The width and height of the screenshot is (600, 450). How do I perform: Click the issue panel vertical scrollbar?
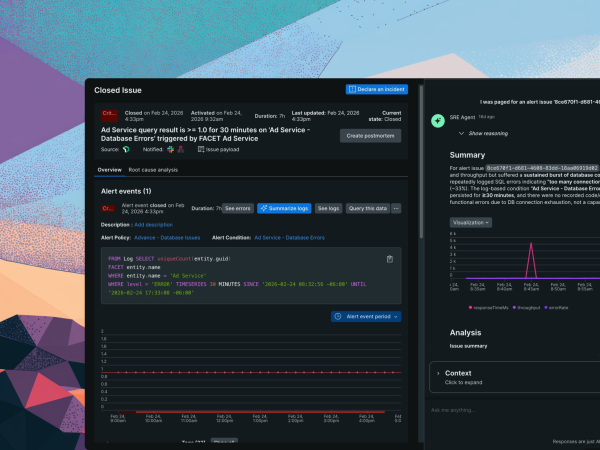421,161
